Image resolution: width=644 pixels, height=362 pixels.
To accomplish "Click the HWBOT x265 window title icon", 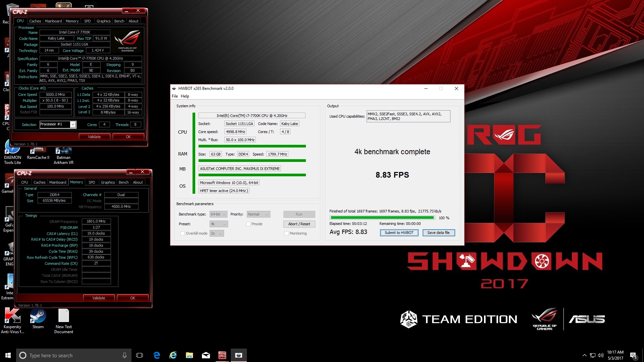I will point(174,88).
